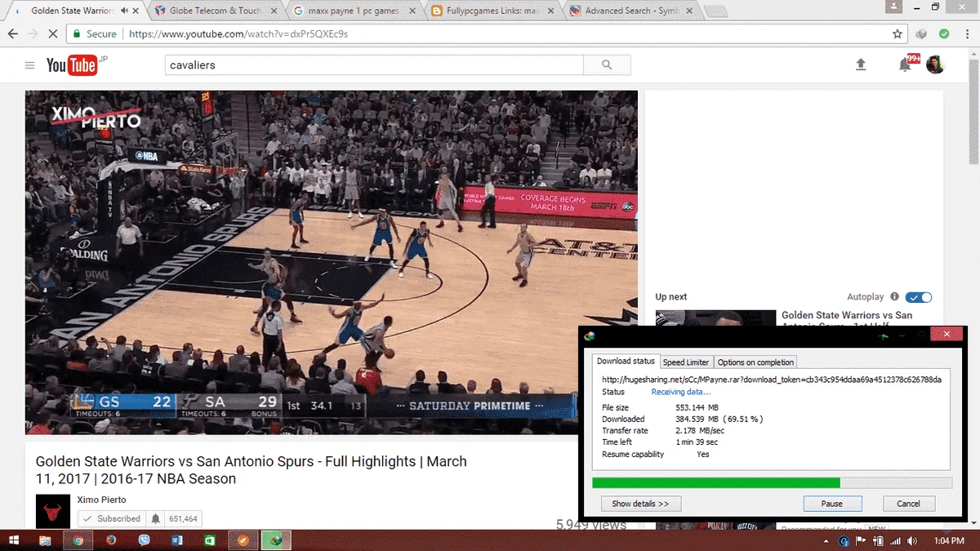
Task: Stop page loading with the X button
Action: (x=53, y=34)
